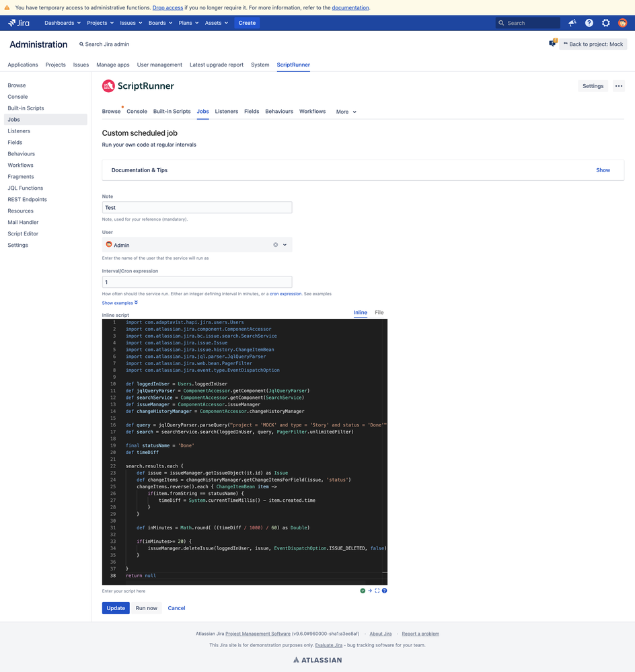The height and width of the screenshot is (672, 635).
Task: Expand script editor to fullscreen
Action: point(377,591)
